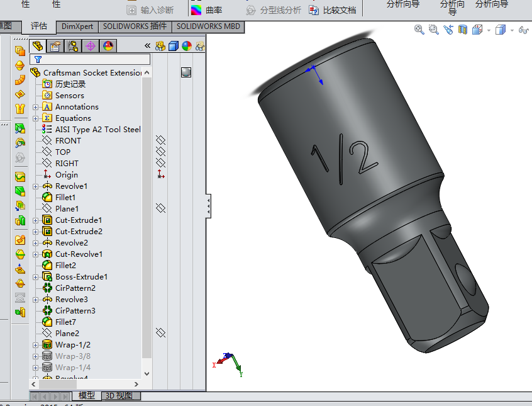Expand the Annotations node
The width and height of the screenshot is (532, 406).
(x=35, y=107)
